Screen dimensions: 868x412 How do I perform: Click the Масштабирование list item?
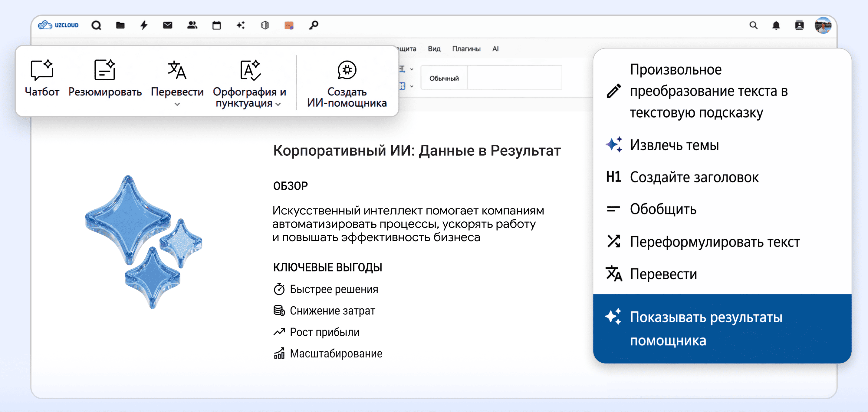[328, 353]
